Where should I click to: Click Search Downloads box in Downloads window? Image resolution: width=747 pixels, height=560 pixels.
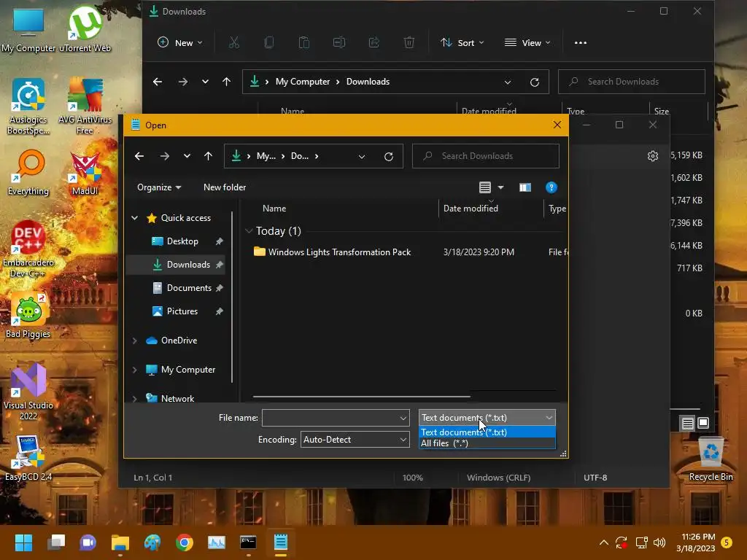631,82
